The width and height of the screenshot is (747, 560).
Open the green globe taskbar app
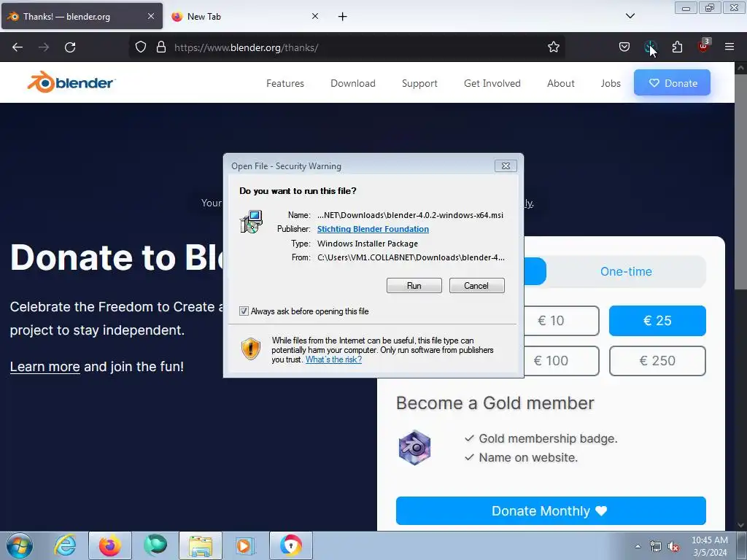[155, 545]
